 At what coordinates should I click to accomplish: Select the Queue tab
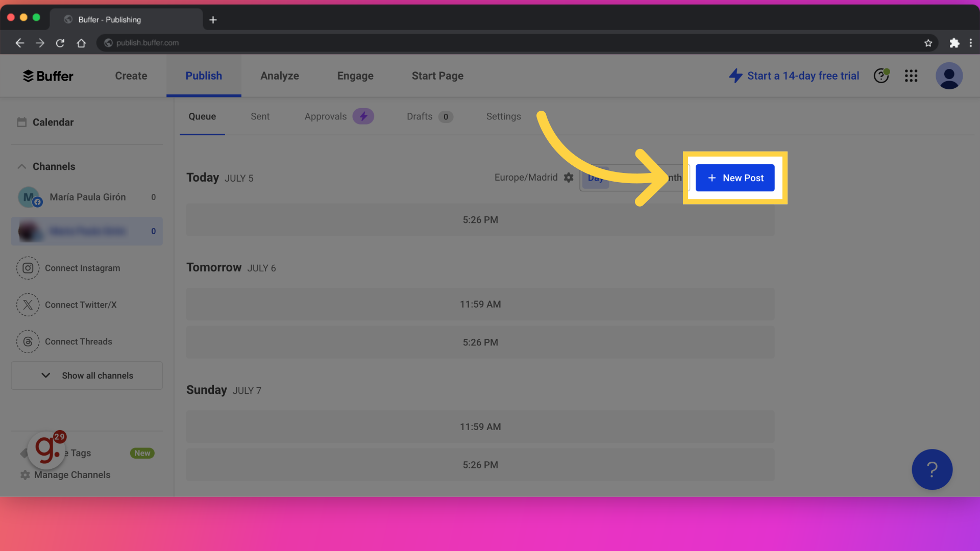(x=202, y=117)
